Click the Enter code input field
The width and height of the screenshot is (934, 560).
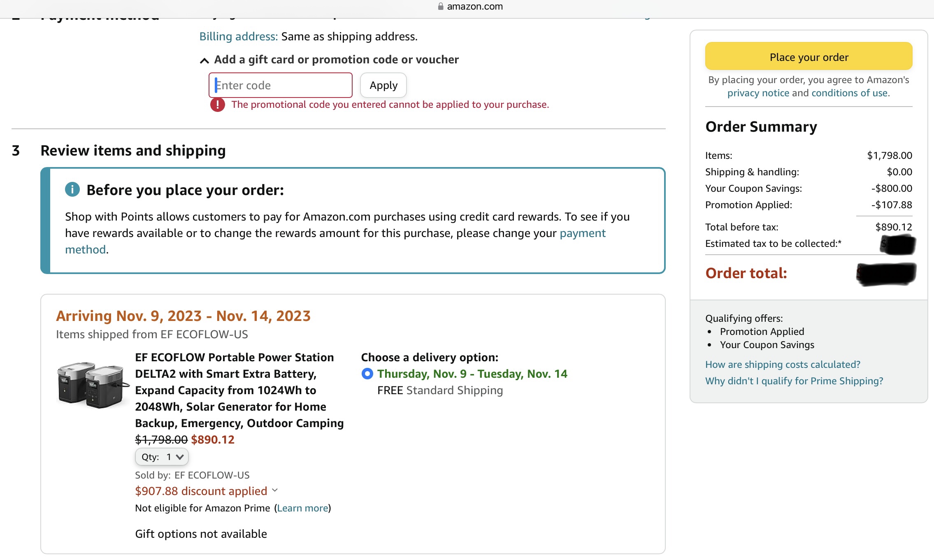(281, 85)
